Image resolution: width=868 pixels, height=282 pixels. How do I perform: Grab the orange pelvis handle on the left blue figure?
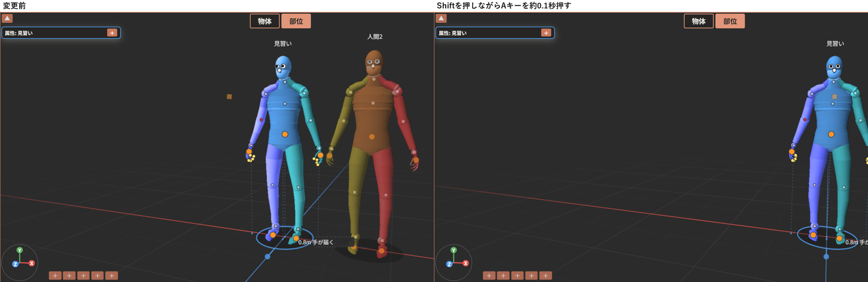coord(285,134)
